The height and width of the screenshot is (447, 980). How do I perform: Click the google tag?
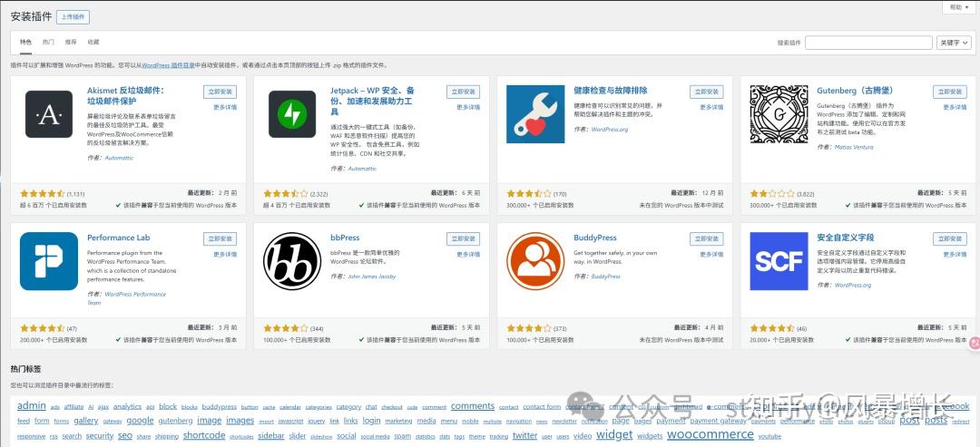[140, 420]
